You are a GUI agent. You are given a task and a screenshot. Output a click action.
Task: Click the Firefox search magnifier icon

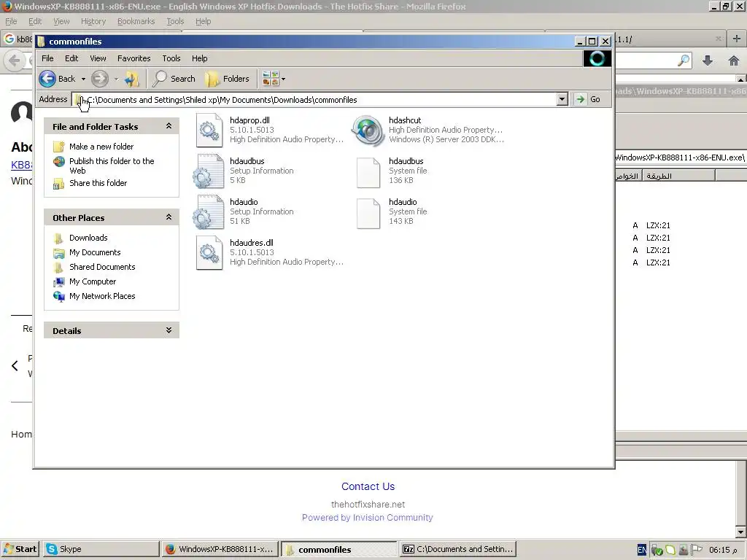(x=684, y=61)
